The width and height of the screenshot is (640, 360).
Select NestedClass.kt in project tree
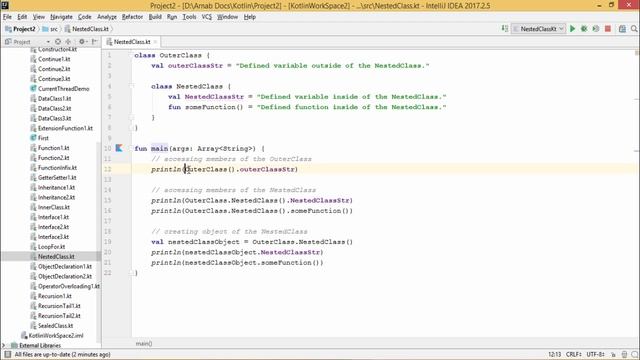56,256
